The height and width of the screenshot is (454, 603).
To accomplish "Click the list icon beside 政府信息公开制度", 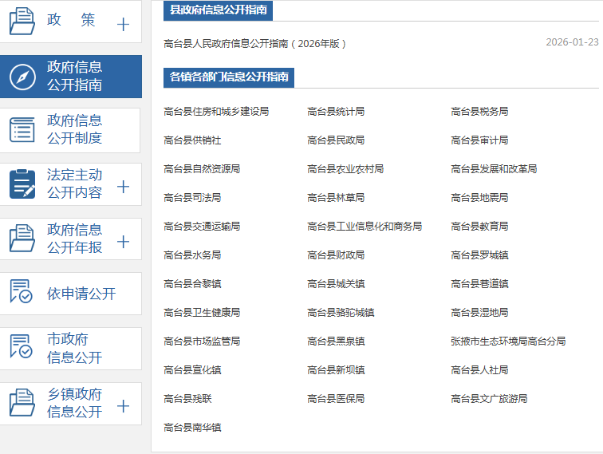I will (22, 130).
